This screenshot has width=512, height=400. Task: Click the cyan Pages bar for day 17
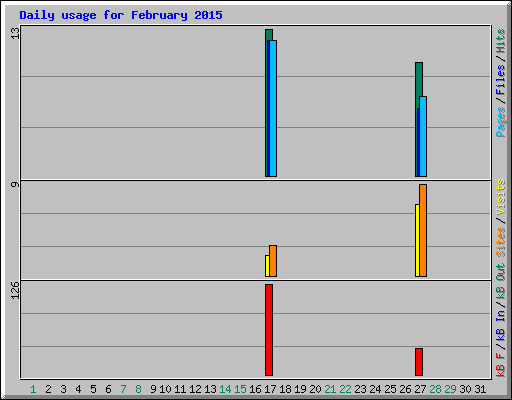(273, 108)
